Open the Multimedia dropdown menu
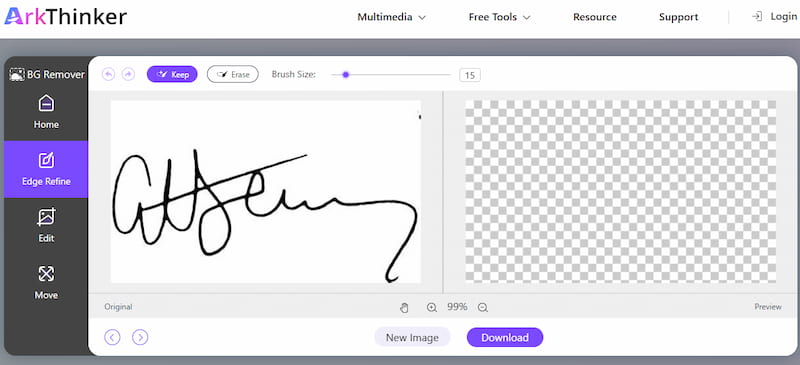This screenshot has width=800, height=365. tap(391, 17)
